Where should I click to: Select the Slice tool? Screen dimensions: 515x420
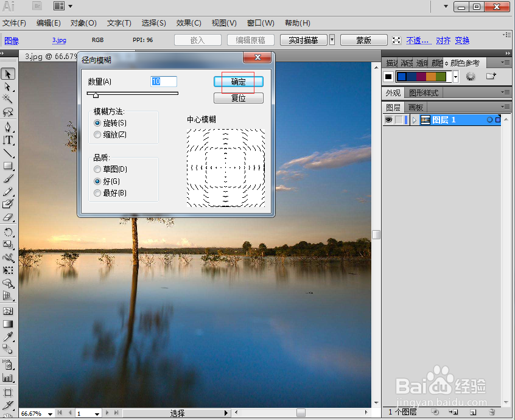coord(7,405)
